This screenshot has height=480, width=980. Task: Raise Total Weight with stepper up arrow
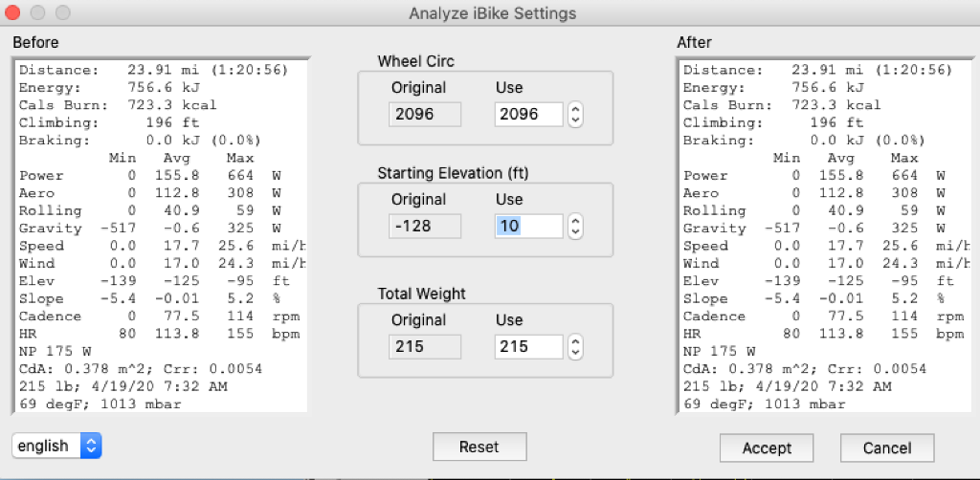click(575, 341)
